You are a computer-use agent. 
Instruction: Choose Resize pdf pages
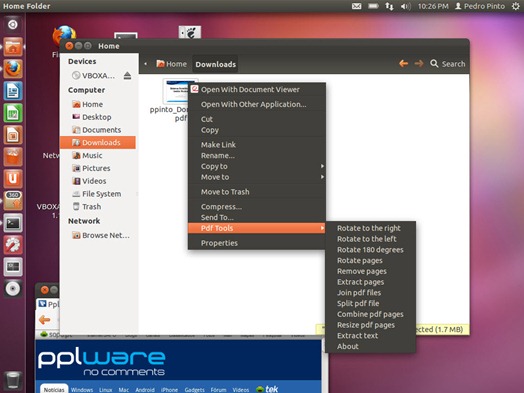[x=370, y=325]
